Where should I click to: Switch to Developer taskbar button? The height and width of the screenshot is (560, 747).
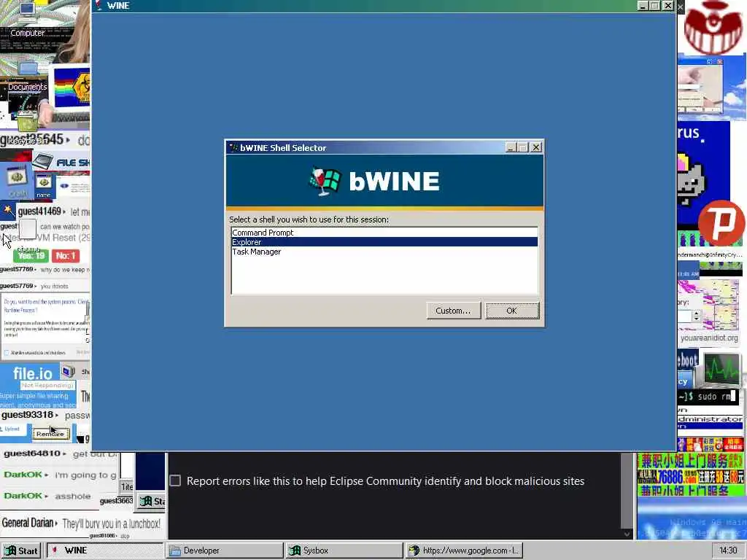tap(225, 551)
